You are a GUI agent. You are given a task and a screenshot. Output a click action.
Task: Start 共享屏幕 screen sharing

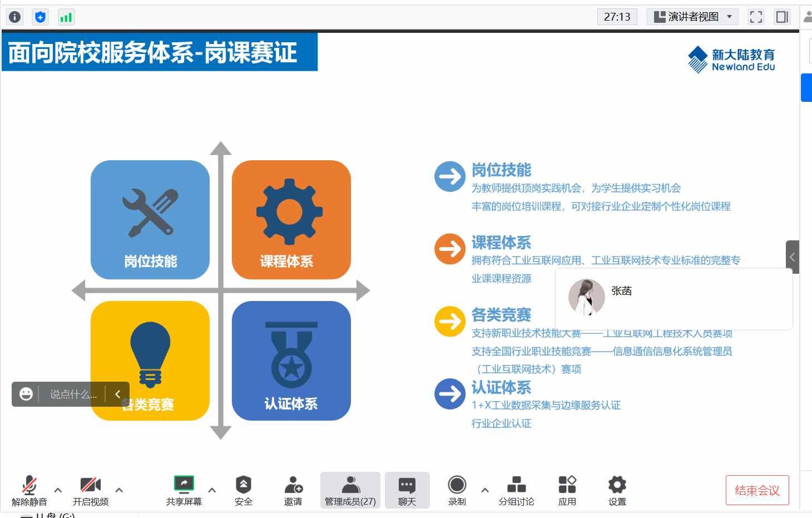184,490
